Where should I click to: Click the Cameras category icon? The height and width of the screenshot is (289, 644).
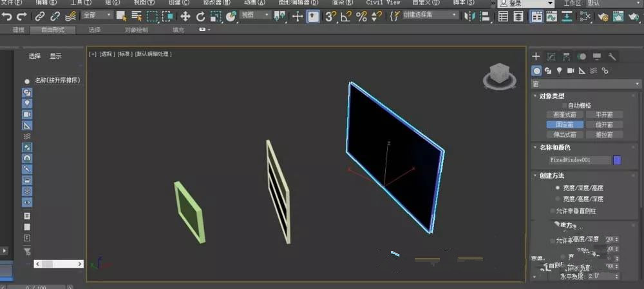point(571,71)
